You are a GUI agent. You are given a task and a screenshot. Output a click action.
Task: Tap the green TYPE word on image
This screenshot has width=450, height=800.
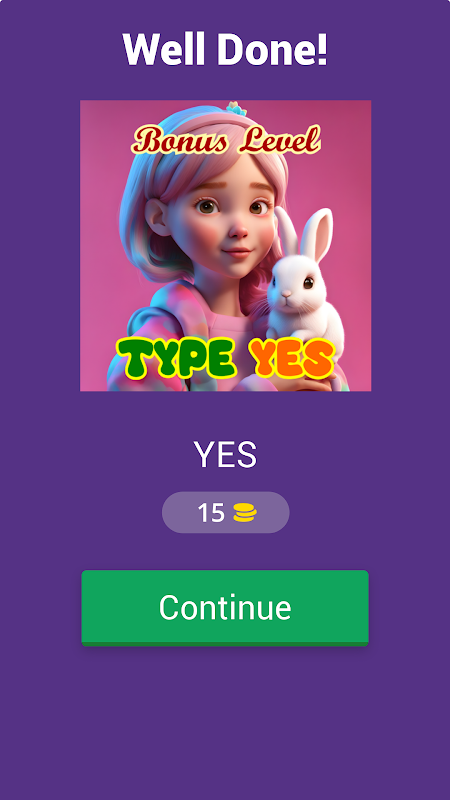(177, 358)
